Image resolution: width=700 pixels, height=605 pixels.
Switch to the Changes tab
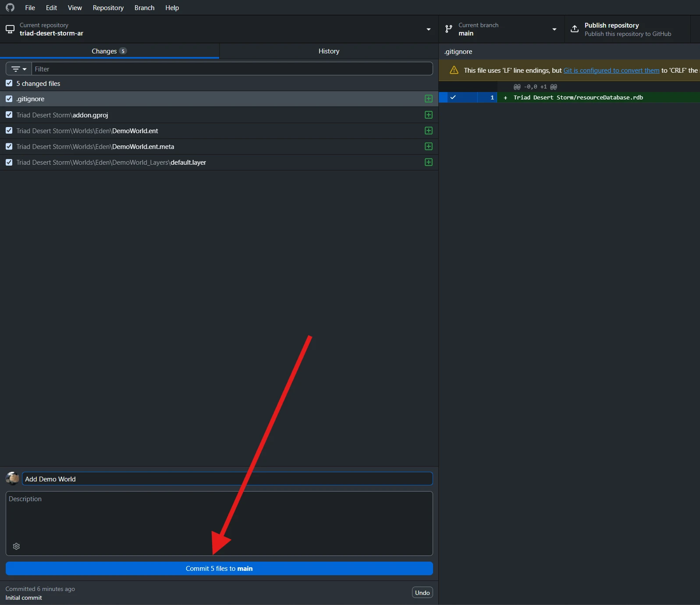point(109,51)
